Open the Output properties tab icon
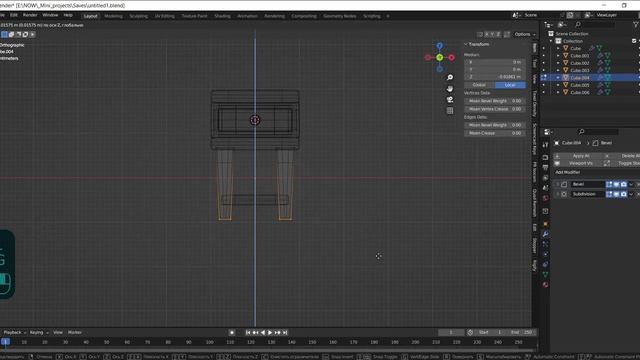Viewport: 640px width, 360px height. [x=545, y=168]
